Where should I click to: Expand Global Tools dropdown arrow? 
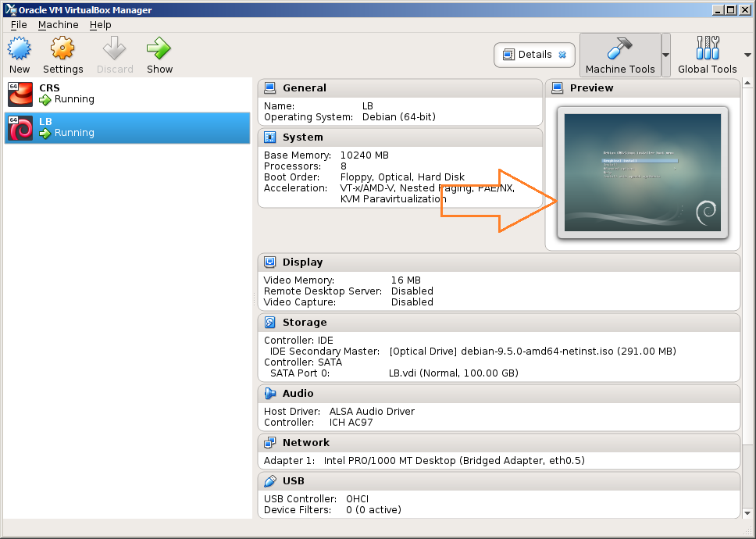748,55
